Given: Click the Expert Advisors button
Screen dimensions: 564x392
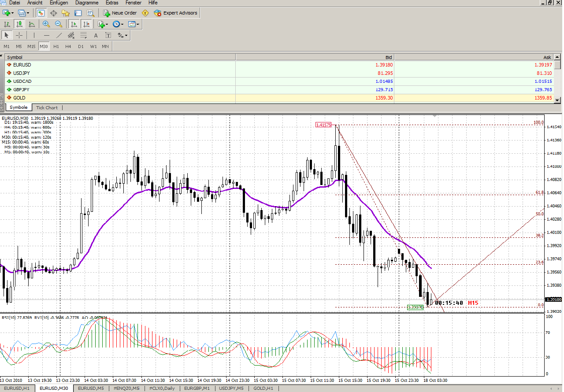Looking at the screenshot, I should click(176, 13).
